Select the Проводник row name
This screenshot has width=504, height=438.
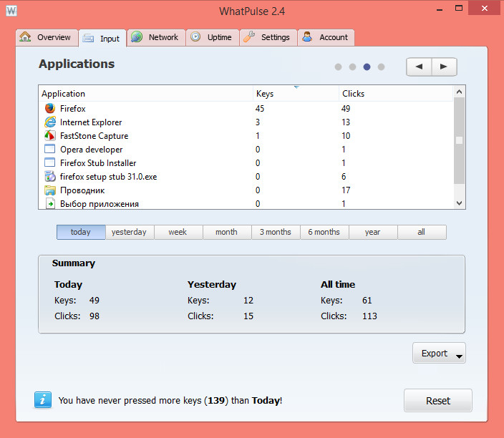82,190
